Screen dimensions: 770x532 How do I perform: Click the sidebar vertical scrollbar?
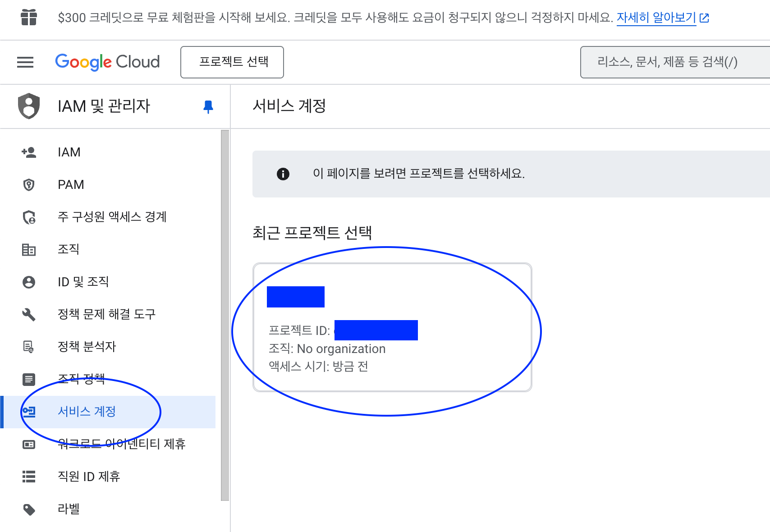[x=225, y=315]
